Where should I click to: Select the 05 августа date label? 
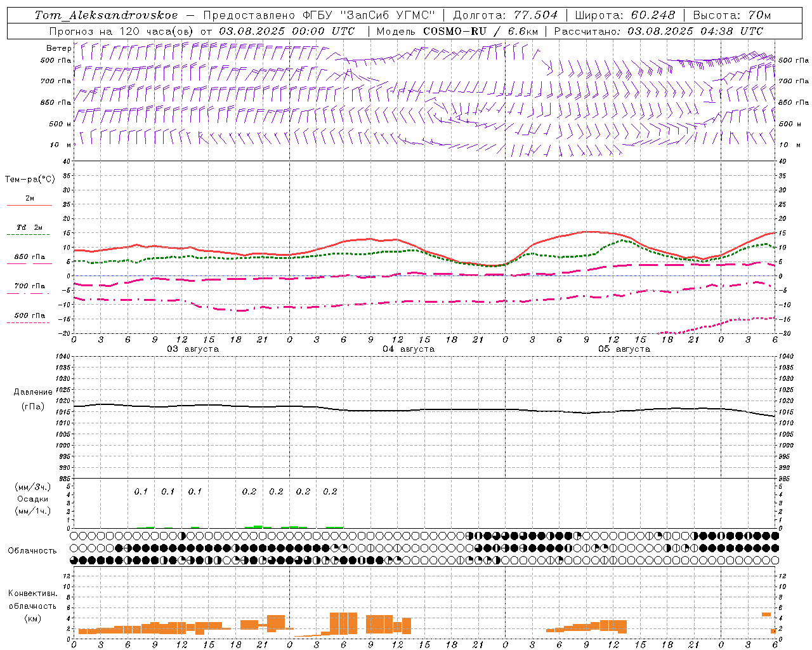tap(624, 349)
